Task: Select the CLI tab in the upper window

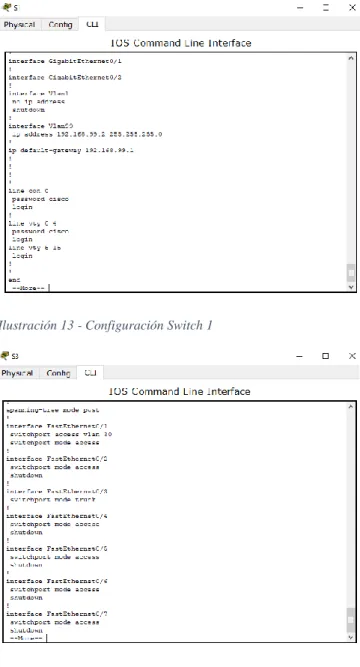Action: pos(92,24)
